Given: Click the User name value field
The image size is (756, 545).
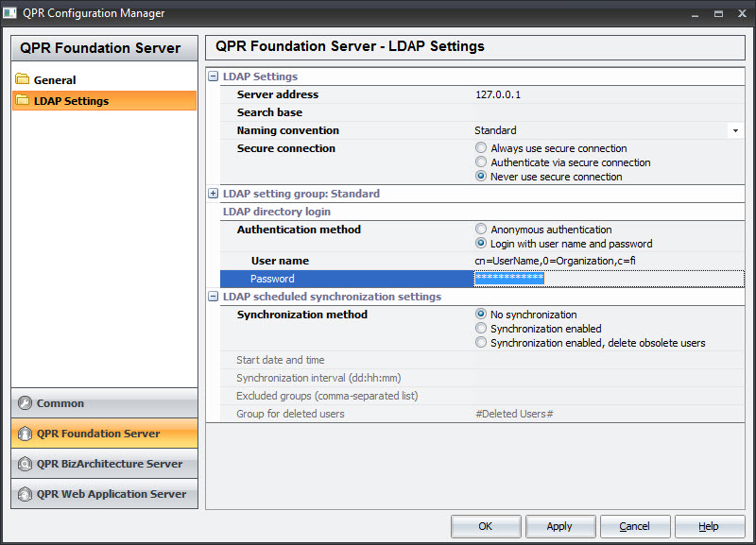Looking at the screenshot, I should click(609, 261).
